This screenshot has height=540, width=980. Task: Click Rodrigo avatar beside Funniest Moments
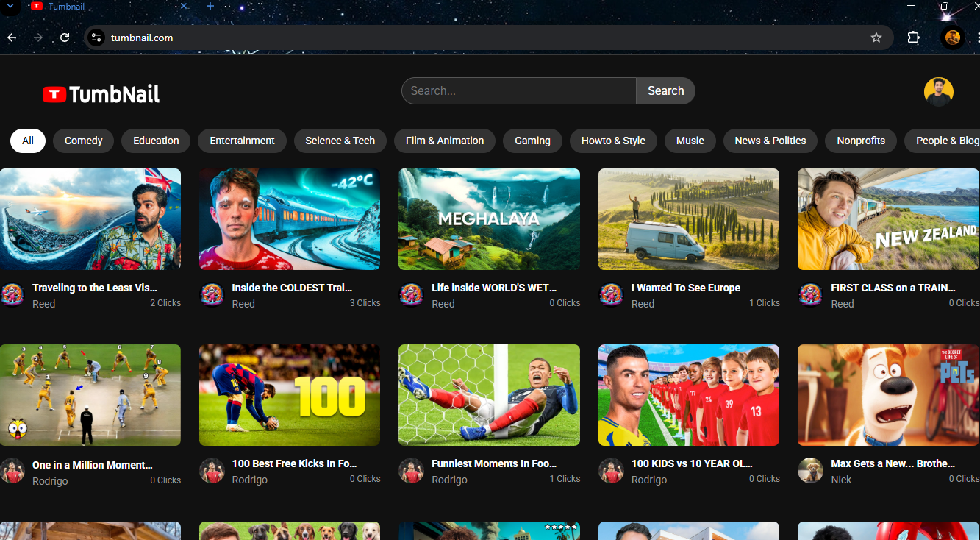[x=411, y=471]
